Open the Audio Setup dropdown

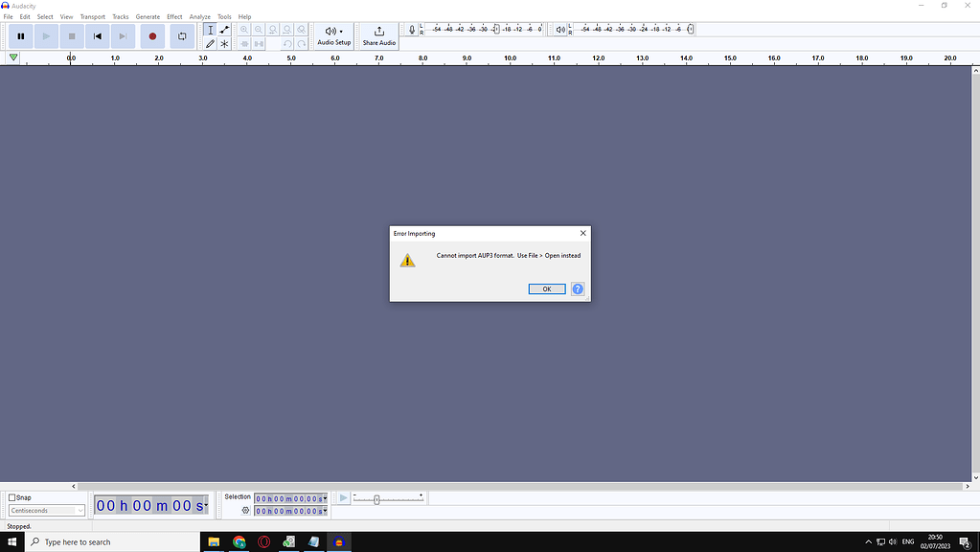pos(332,35)
